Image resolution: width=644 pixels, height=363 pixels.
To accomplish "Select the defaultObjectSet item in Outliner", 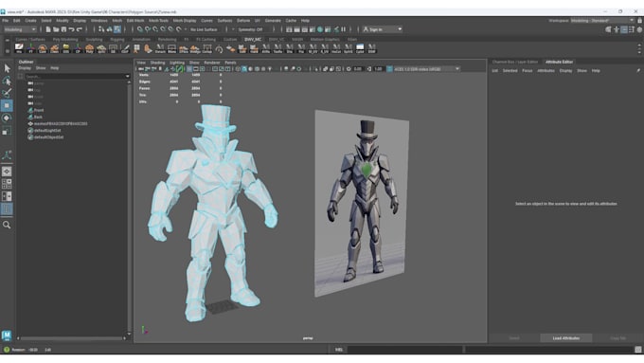I will click(45, 137).
